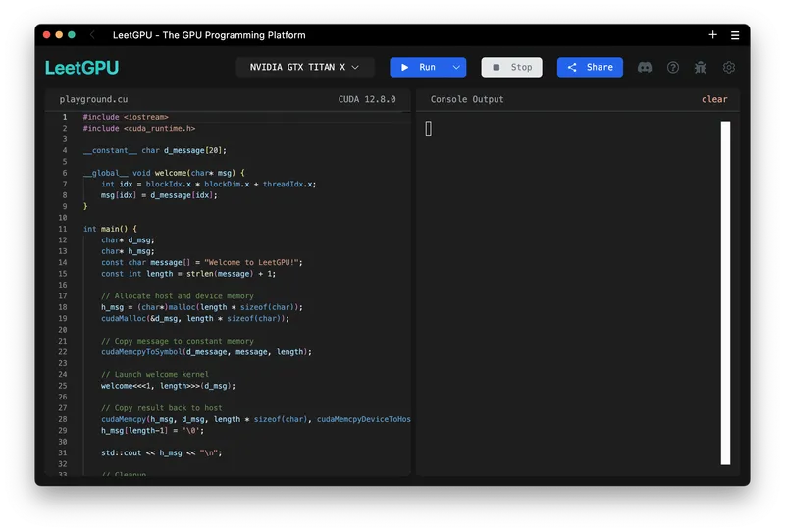
Task: Click the cudaMemcpyToSymbol line
Action: (x=206, y=352)
